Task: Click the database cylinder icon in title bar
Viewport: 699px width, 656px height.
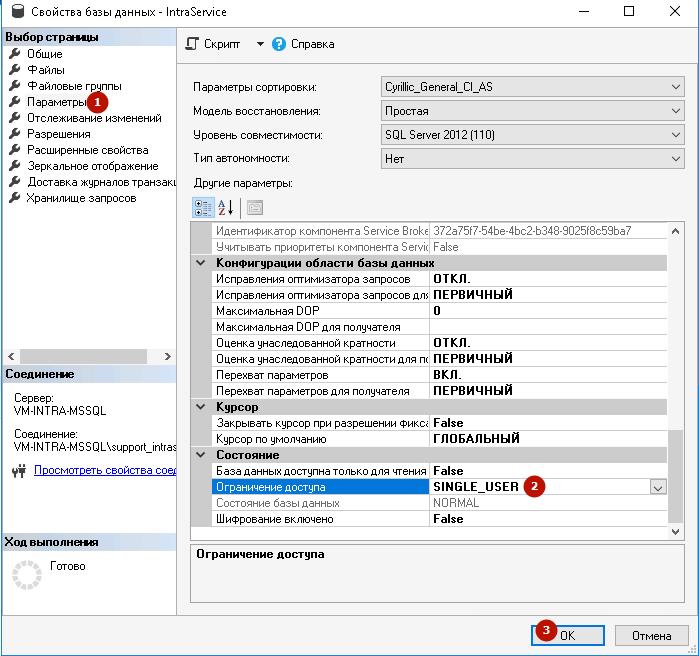Action: click(17, 11)
